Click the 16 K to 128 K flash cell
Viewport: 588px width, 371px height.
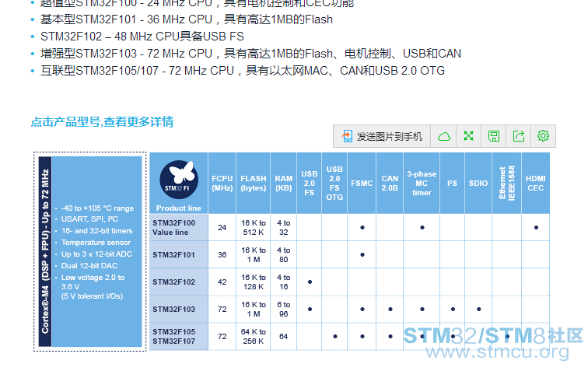[x=254, y=282]
